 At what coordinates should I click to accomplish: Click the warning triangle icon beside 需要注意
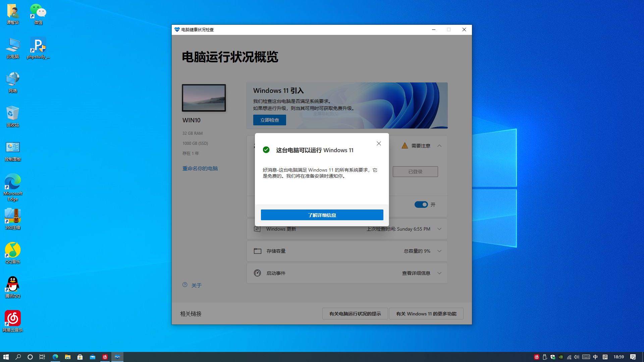[x=405, y=145]
